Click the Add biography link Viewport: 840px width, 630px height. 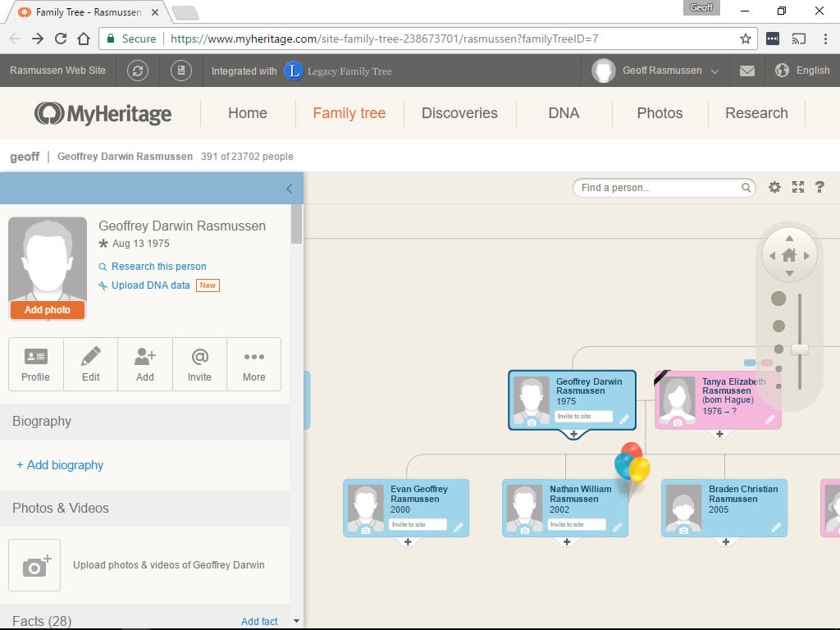[60, 465]
